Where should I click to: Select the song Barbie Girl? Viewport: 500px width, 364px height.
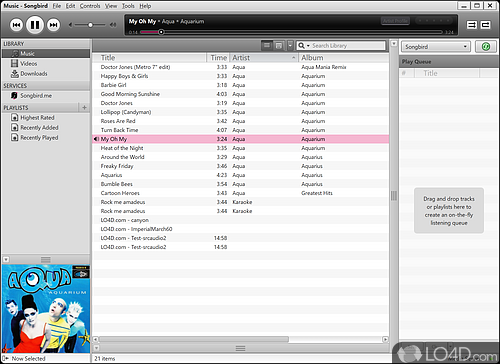(240, 85)
